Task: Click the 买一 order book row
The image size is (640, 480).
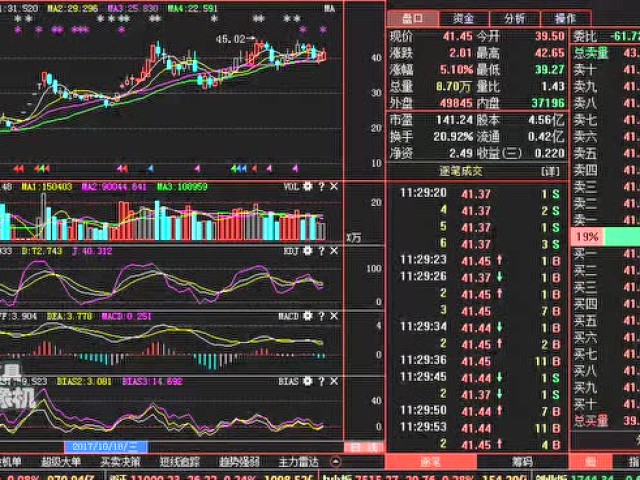Action: tap(606, 254)
